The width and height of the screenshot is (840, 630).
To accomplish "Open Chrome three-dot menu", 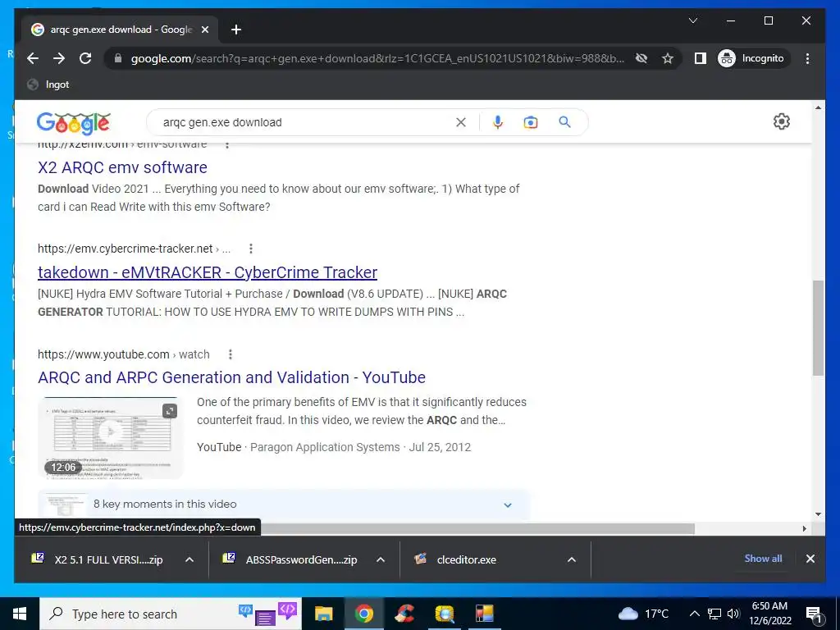I will point(807,58).
